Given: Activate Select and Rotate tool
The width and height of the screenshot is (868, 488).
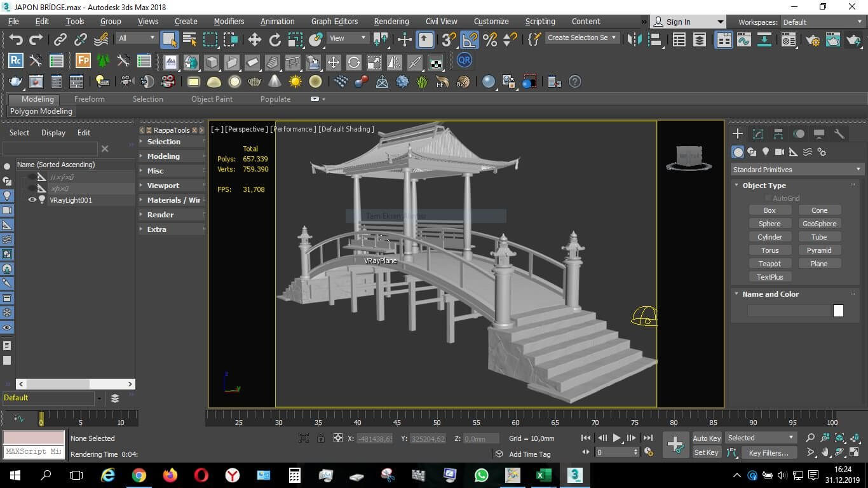Looking at the screenshot, I should (275, 39).
